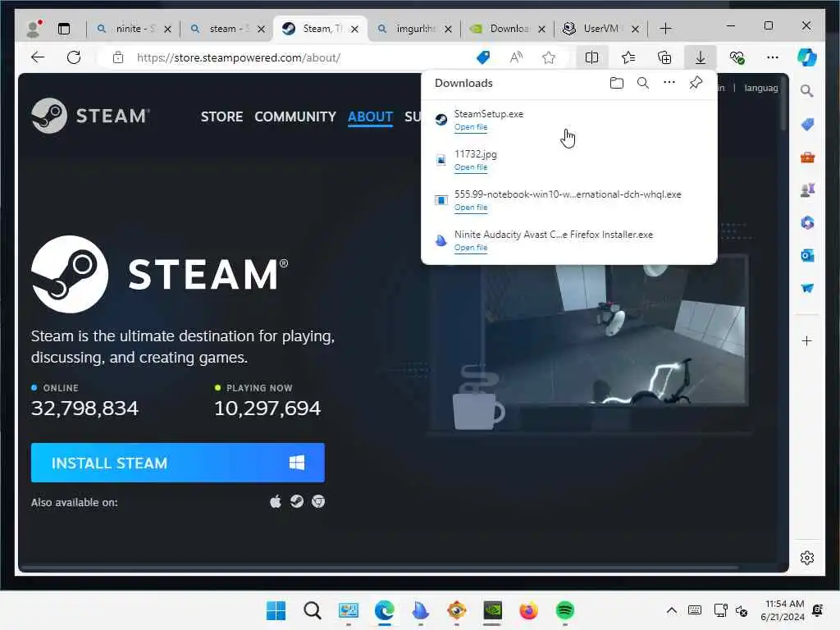Select Apple macOS download icon
The width and height of the screenshot is (840, 630).
pyautogui.click(x=276, y=501)
